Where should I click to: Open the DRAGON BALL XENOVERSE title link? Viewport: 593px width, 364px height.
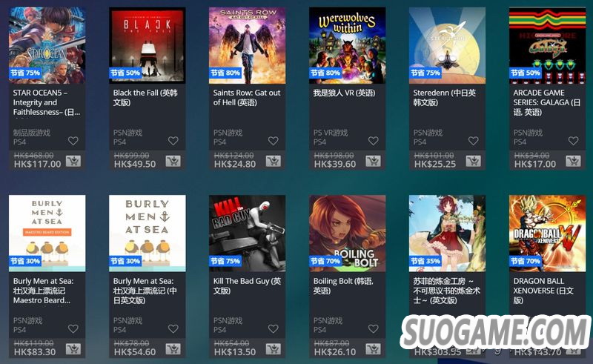[x=543, y=291]
